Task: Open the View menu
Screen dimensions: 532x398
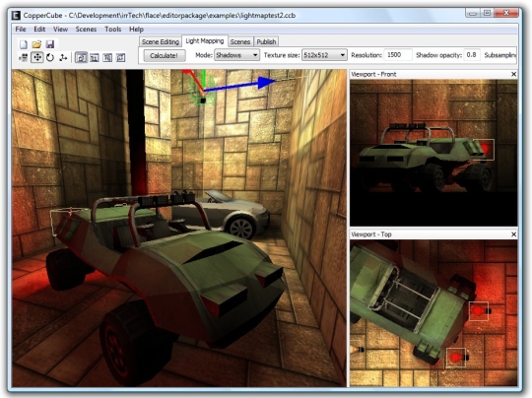Action: click(60, 30)
